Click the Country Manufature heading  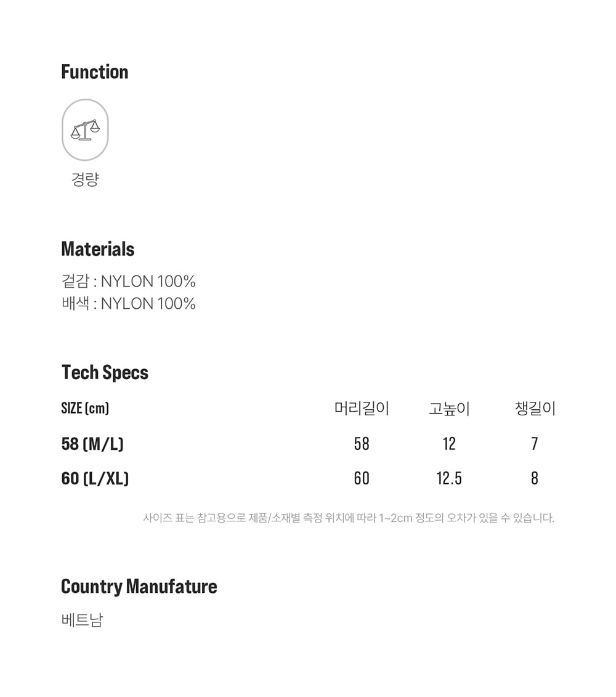[139, 586]
